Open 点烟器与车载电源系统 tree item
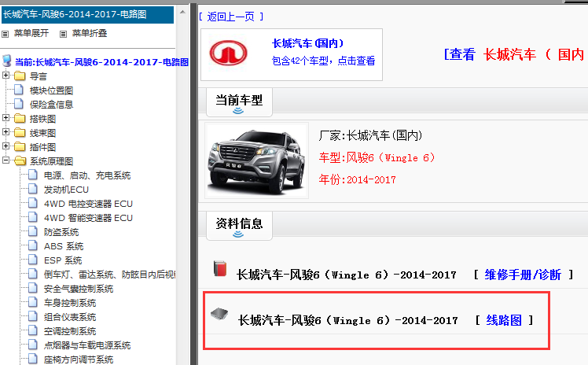This screenshot has height=365, width=588. click(x=87, y=345)
